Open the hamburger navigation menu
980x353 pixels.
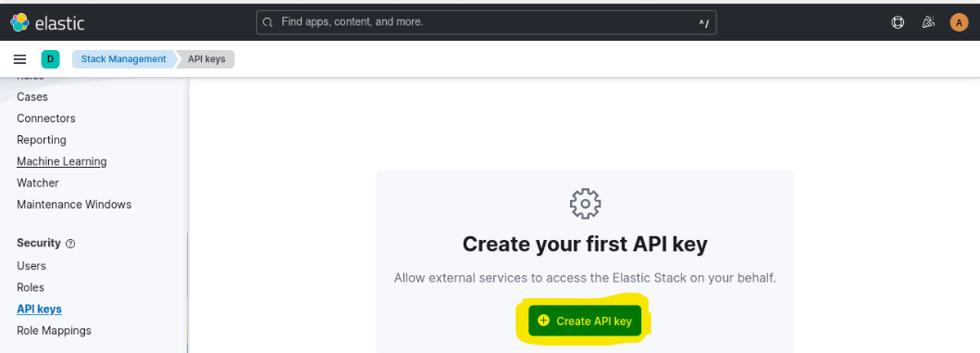coord(20,59)
